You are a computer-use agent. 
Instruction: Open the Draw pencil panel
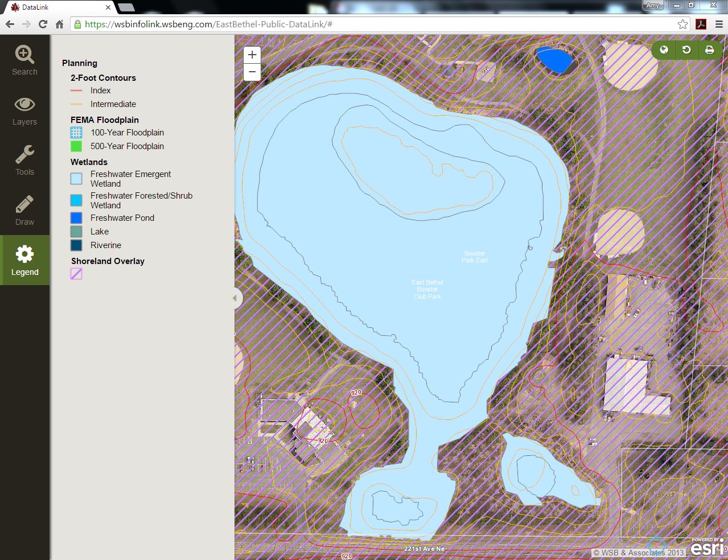pos(24,210)
